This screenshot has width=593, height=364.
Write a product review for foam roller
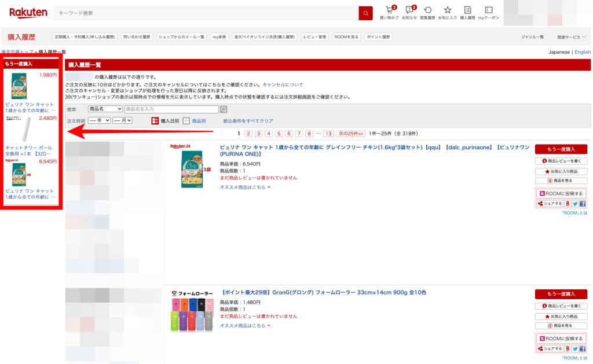pyautogui.click(x=561, y=306)
